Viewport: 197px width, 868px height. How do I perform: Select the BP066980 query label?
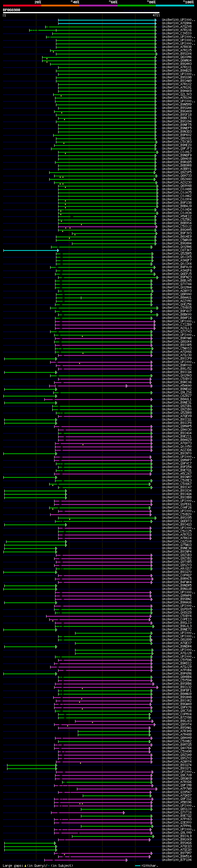click(11, 10)
